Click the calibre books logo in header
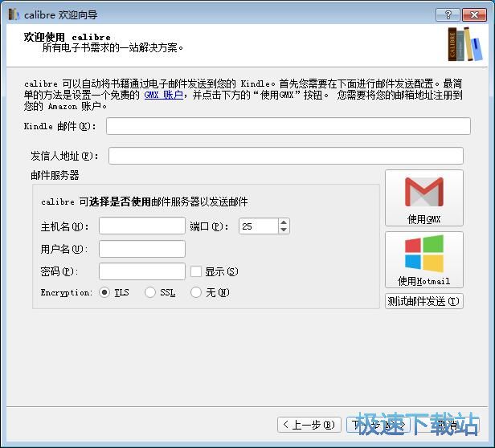 click(x=465, y=44)
